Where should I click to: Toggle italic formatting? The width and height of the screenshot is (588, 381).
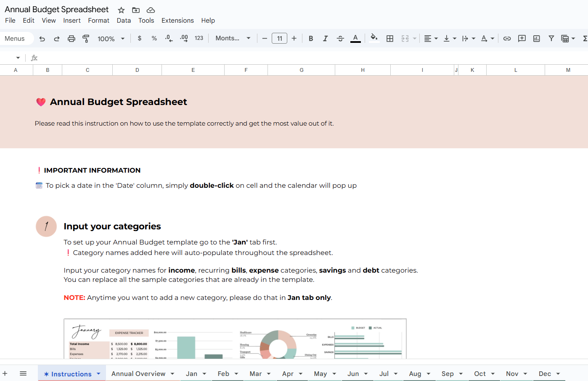(325, 38)
